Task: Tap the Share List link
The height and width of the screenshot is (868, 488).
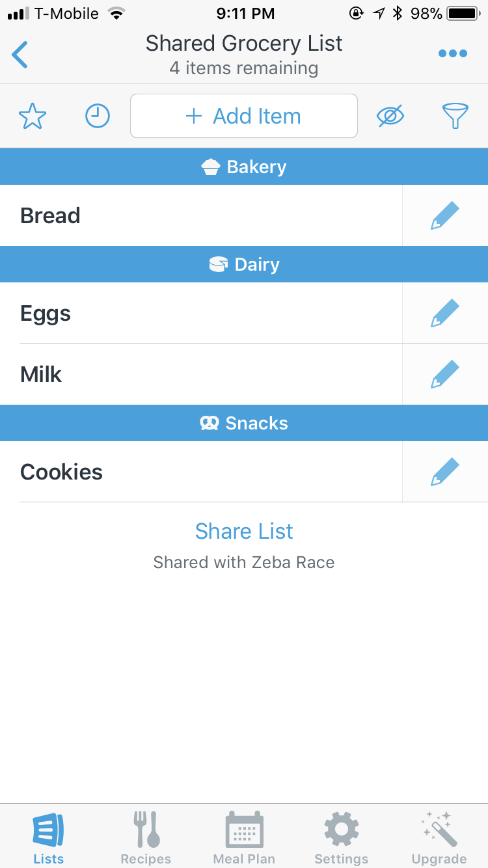Action: pos(244,531)
